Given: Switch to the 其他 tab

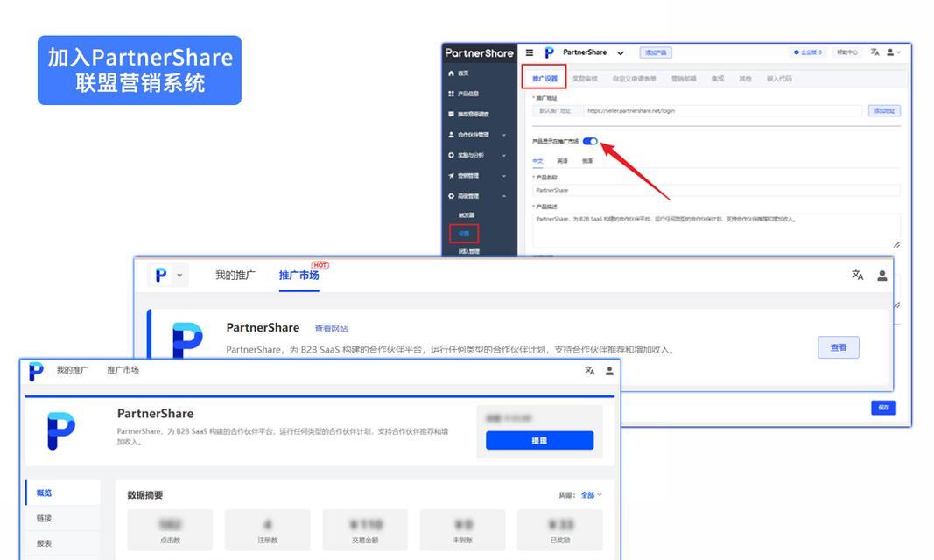Looking at the screenshot, I should coord(745,79).
